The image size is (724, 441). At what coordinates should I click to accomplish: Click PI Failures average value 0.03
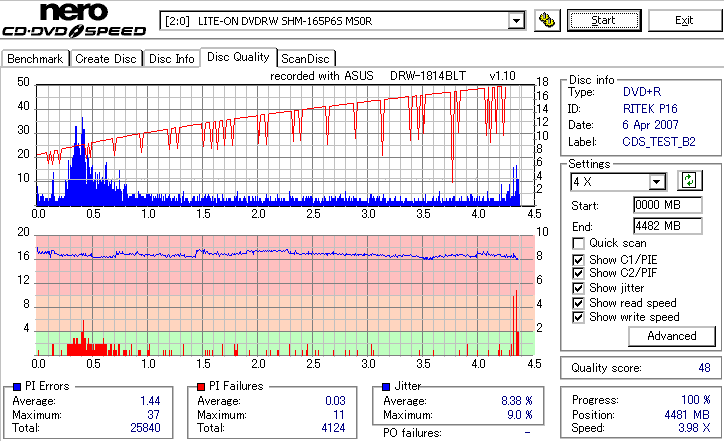tap(335, 401)
